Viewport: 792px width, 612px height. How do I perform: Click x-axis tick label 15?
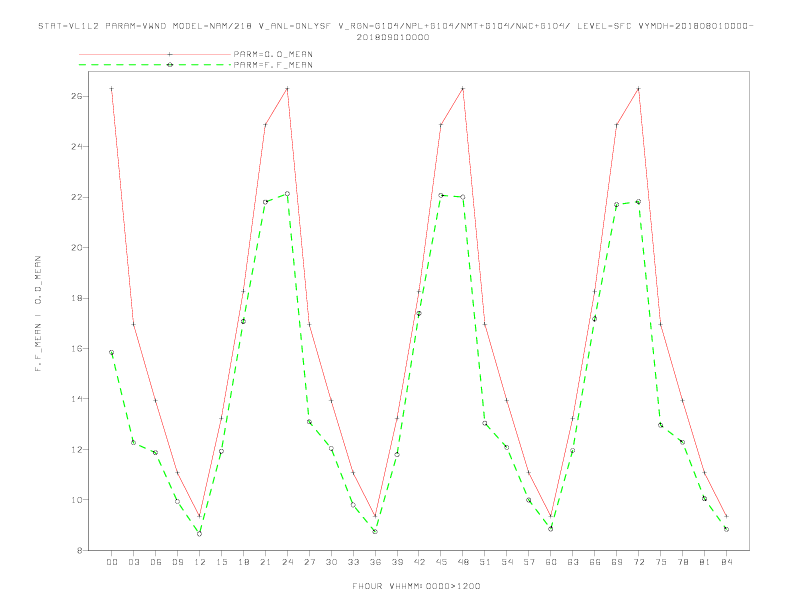[221, 562]
